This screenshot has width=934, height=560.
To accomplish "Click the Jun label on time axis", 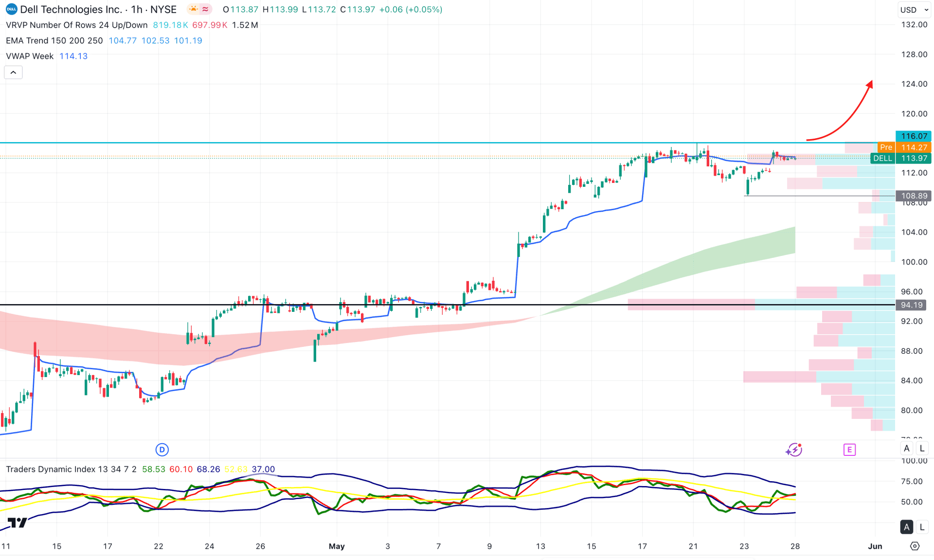I will 875,546.
